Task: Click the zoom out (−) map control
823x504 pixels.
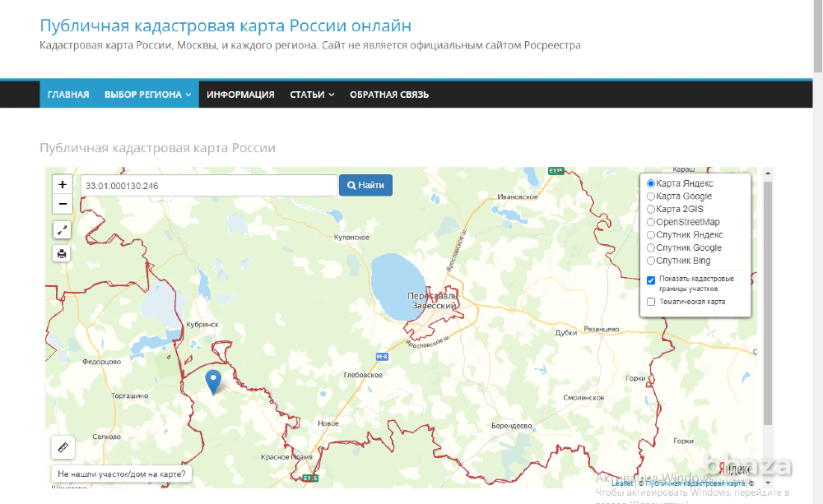Action: tap(62, 204)
